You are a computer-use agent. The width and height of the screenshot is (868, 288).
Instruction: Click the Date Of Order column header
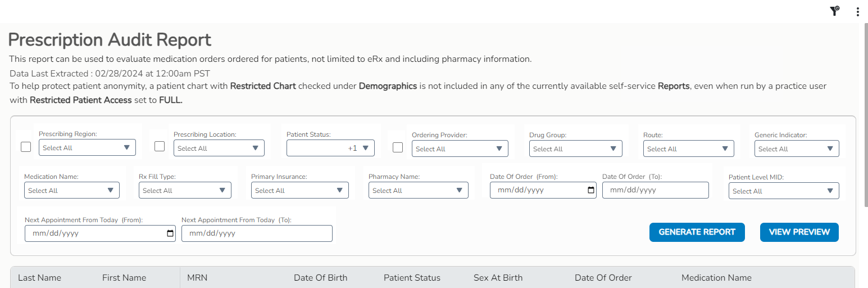click(x=603, y=278)
